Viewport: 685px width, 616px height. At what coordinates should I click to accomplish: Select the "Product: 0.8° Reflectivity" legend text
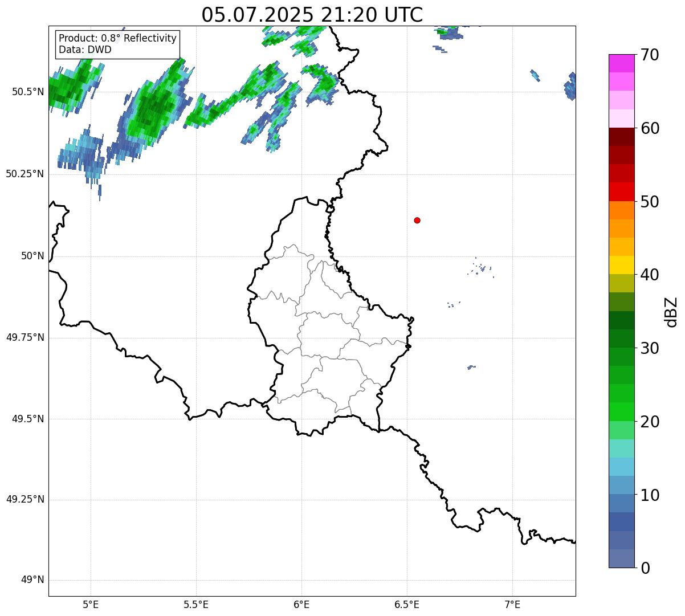118,38
